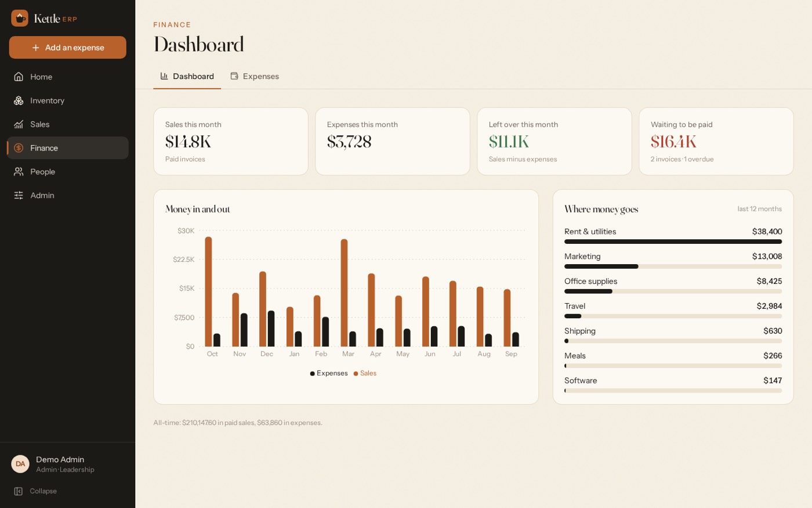Click the bar chart icon on the Dashboard tab
The height and width of the screenshot is (508, 812).
tap(164, 76)
